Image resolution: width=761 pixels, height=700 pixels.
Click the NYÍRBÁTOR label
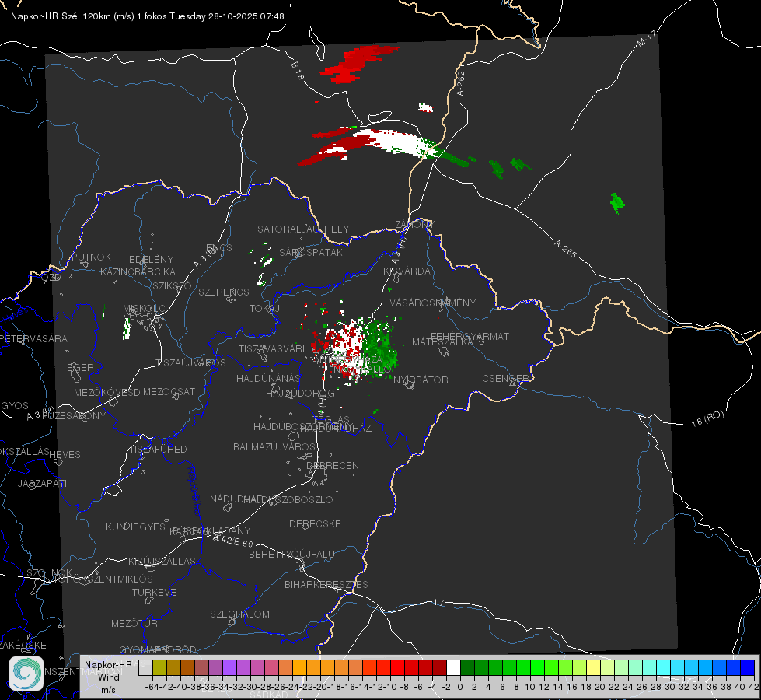pos(421,380)
